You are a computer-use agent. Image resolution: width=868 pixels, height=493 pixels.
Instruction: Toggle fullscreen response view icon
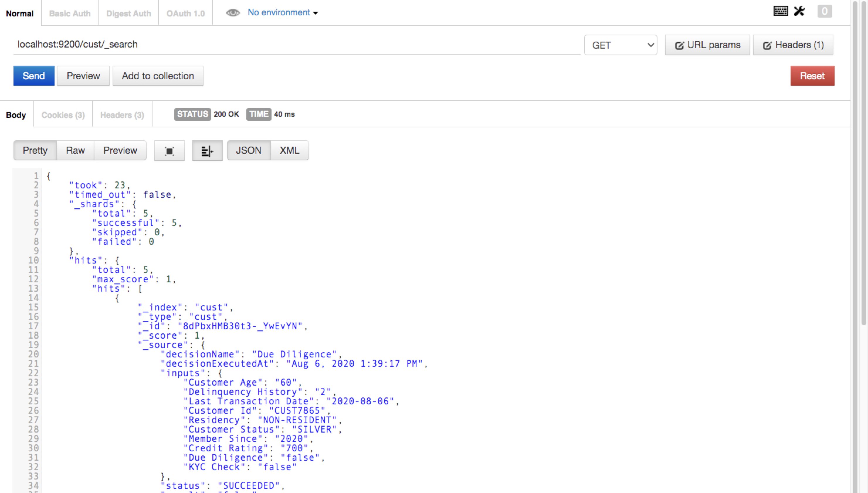(169, 151)
